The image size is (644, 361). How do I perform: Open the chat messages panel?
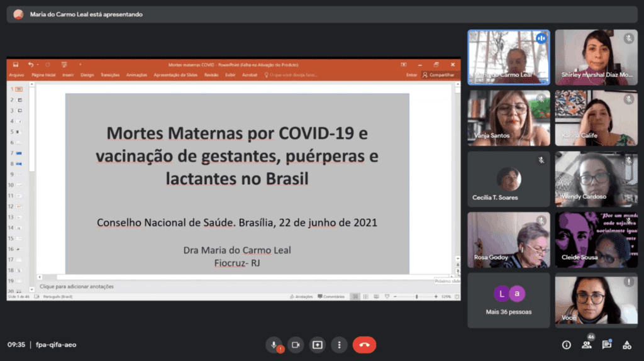pyautogui.click(x=606, y=345)
